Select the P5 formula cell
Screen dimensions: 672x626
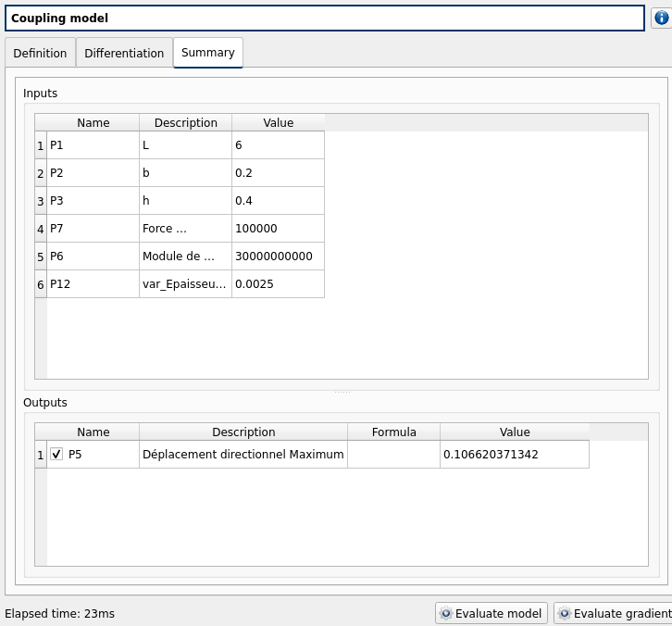pos(393,455)
